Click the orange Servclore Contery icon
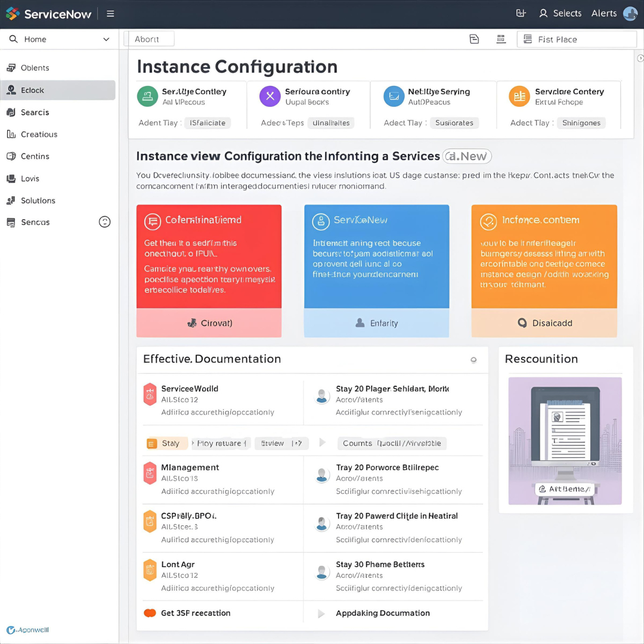Screen dimensions: 644x644 (519, 96)
